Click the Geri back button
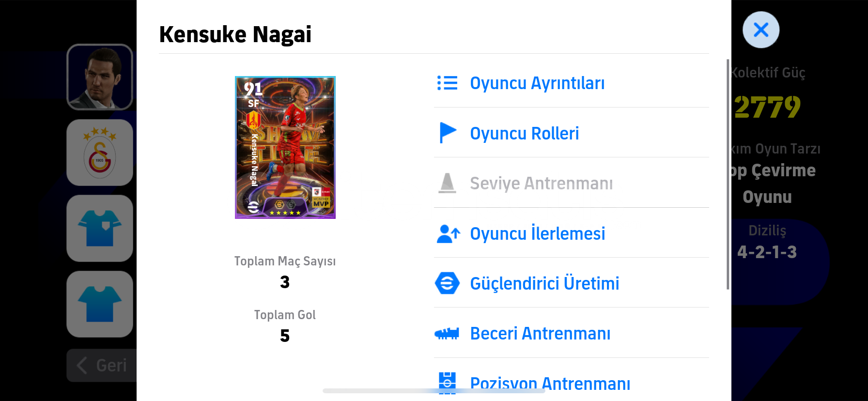Viewport: 868px width, 401px height. click(x=102, y=365)
